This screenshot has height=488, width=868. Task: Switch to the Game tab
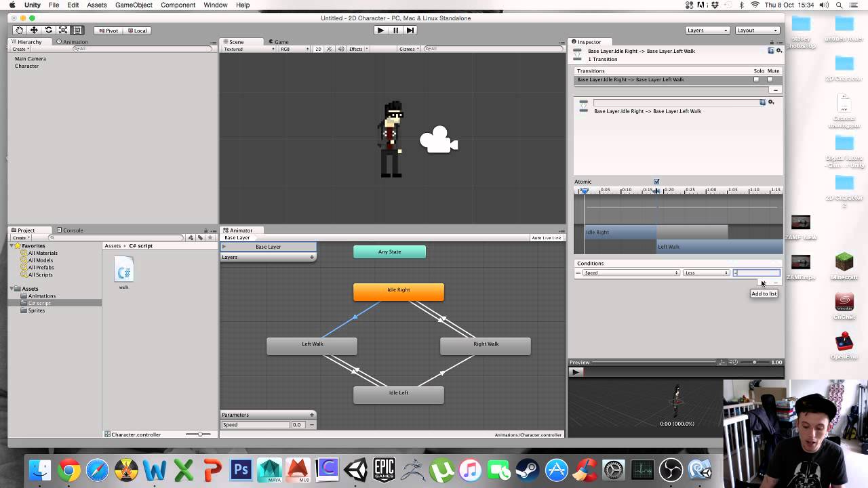[x=277, y=42]
